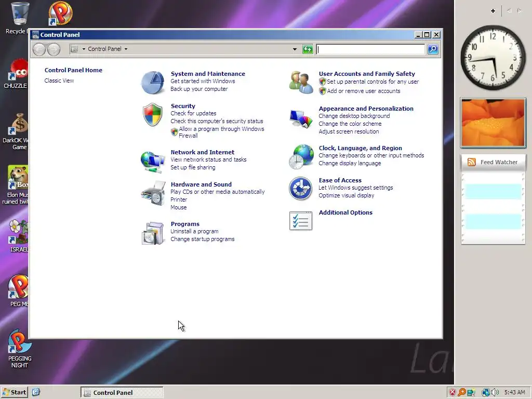The image size is (532, 399).
Task: Open Control Panel Home link
Action: pyautogui.click(x=73, y=70)
